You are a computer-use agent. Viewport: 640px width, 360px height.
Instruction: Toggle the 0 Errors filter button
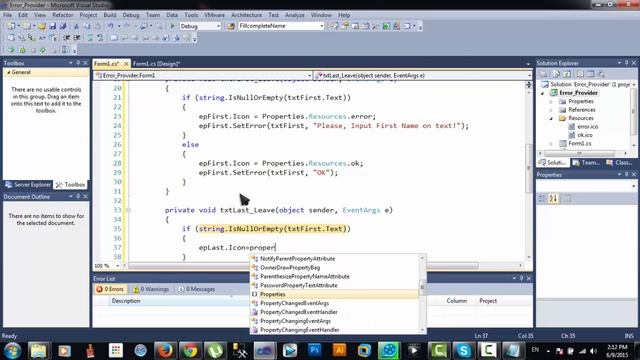tap(109, 289)
